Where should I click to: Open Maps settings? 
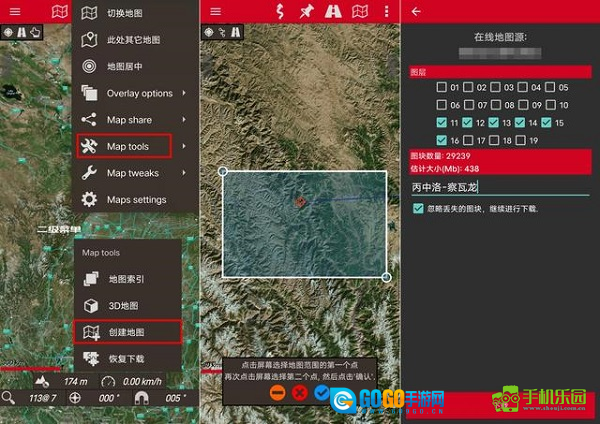136,200
